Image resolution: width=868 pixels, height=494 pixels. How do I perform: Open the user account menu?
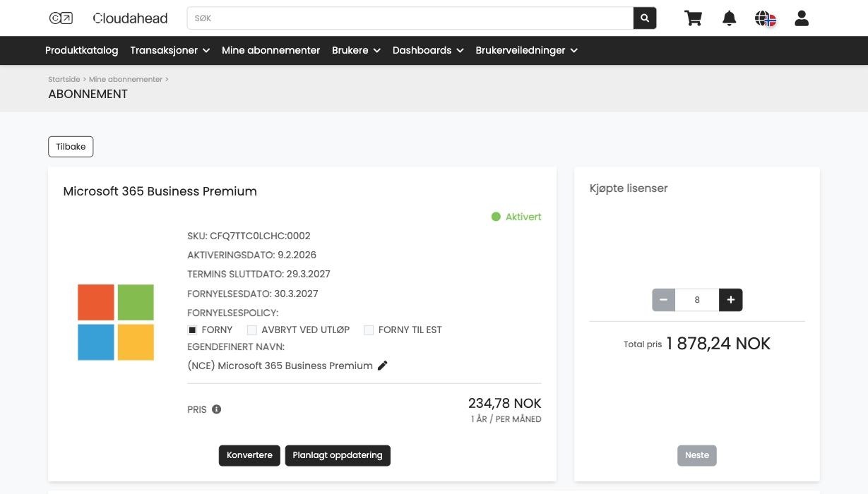coord(802,18)
